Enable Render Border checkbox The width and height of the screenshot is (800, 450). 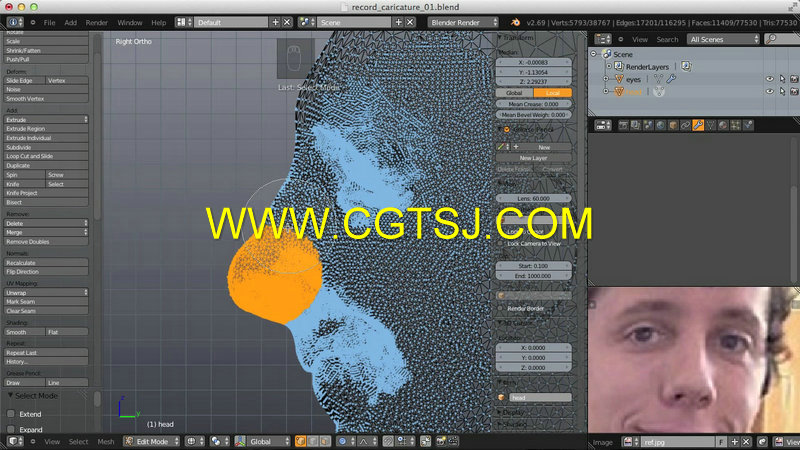coord(501,308)
